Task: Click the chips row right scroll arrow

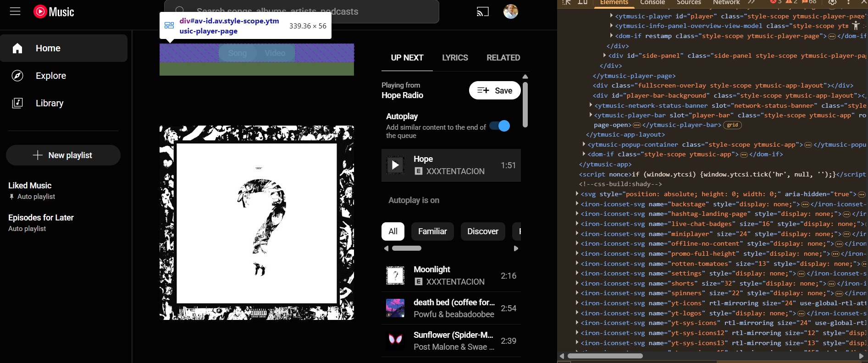Action: click(516, 248)
